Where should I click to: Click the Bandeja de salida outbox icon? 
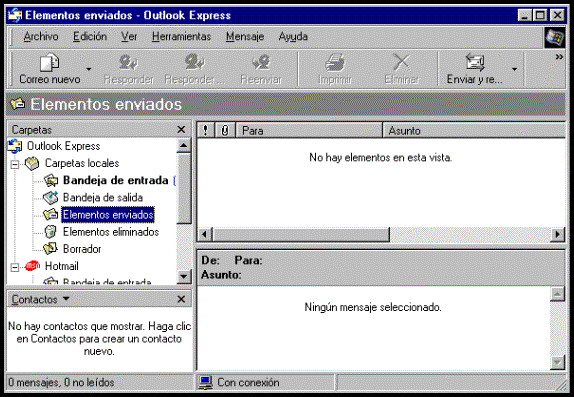pos(51,197)
